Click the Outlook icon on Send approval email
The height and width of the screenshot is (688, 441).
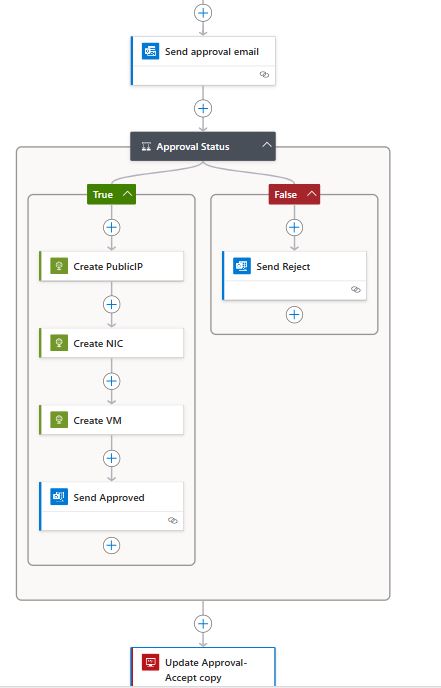(x=151, y=51)
